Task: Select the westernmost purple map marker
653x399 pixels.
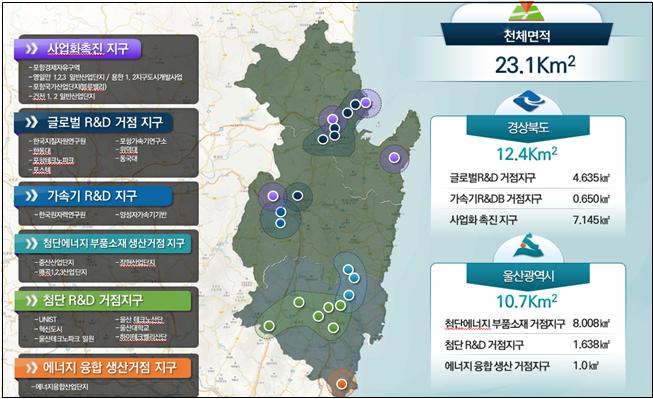Action: 273,196
